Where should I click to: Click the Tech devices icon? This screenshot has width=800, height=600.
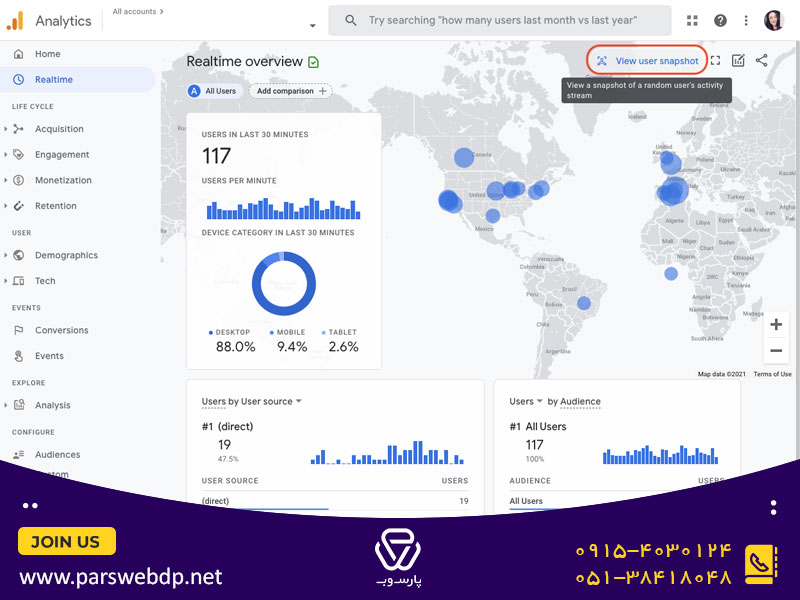tap(19, 281)
